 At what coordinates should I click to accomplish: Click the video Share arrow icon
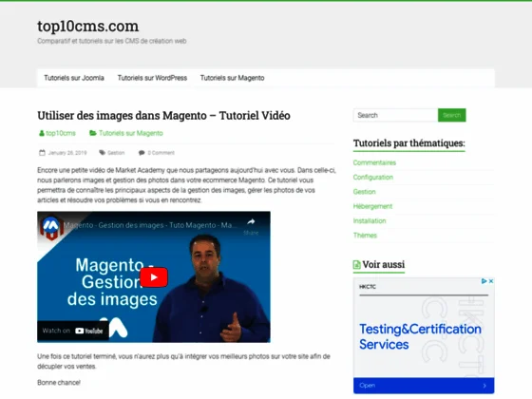251,222
